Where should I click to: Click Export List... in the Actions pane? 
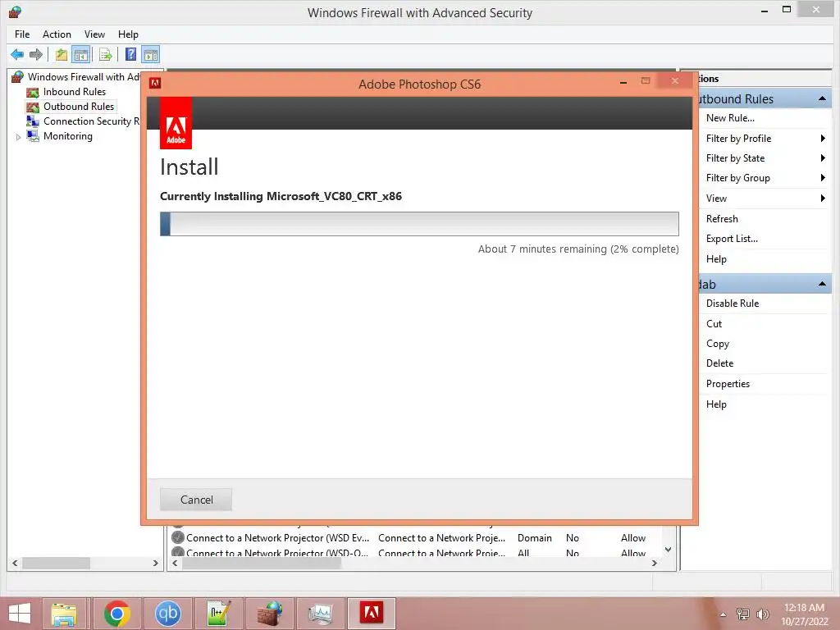[732, 239]
